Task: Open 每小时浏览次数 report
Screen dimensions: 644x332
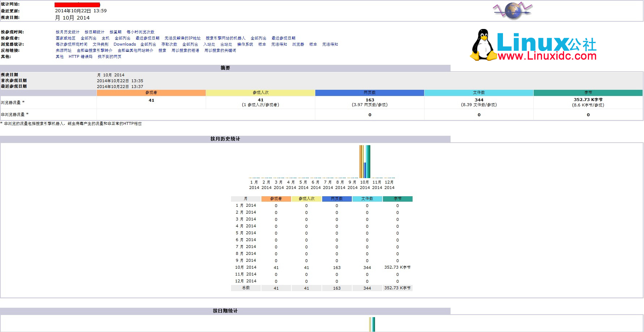Action: click(141, 31)
